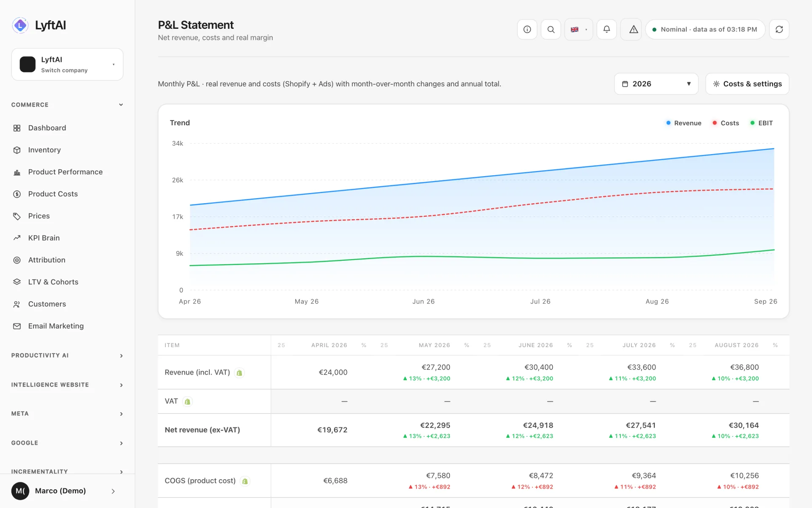Viewport: 812px width, 508px height.
Task: Click Shopify badge next to COGS
Action: point(245,481)
